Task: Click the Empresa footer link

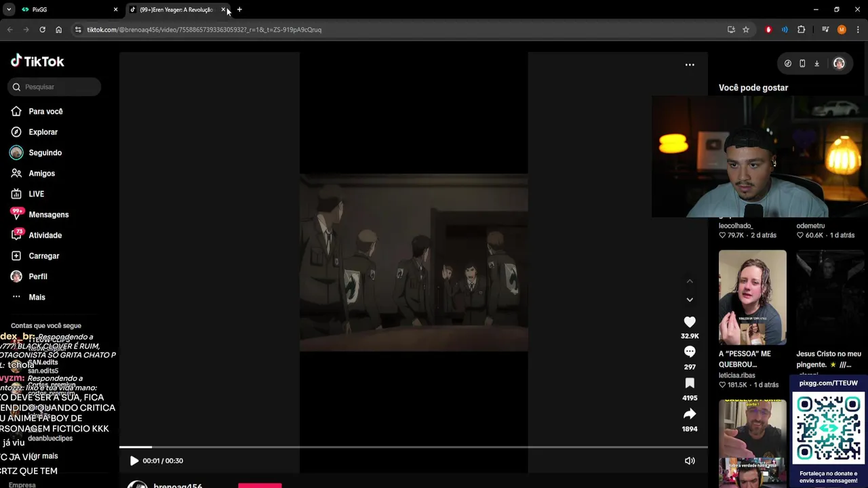Action: point(22,485)
